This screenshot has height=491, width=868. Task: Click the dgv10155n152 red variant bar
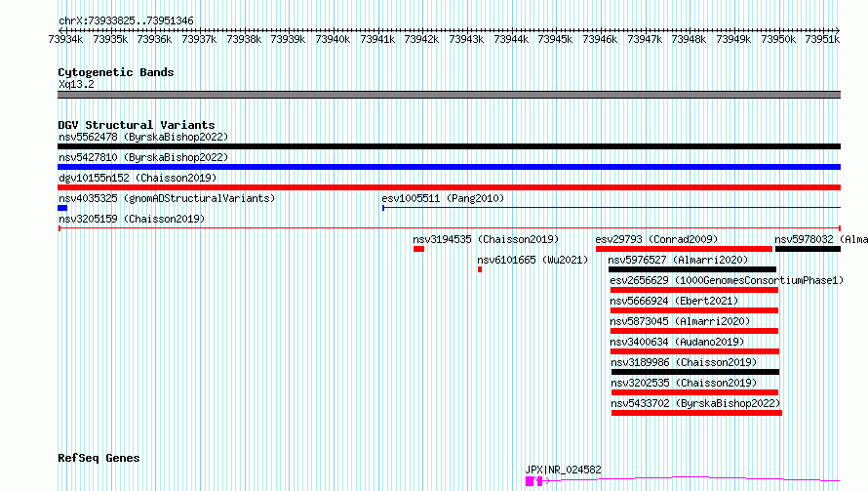(449, 187)
